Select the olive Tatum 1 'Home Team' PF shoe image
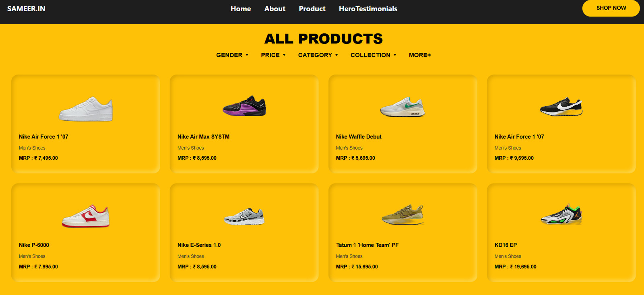 tap(403, 215)
